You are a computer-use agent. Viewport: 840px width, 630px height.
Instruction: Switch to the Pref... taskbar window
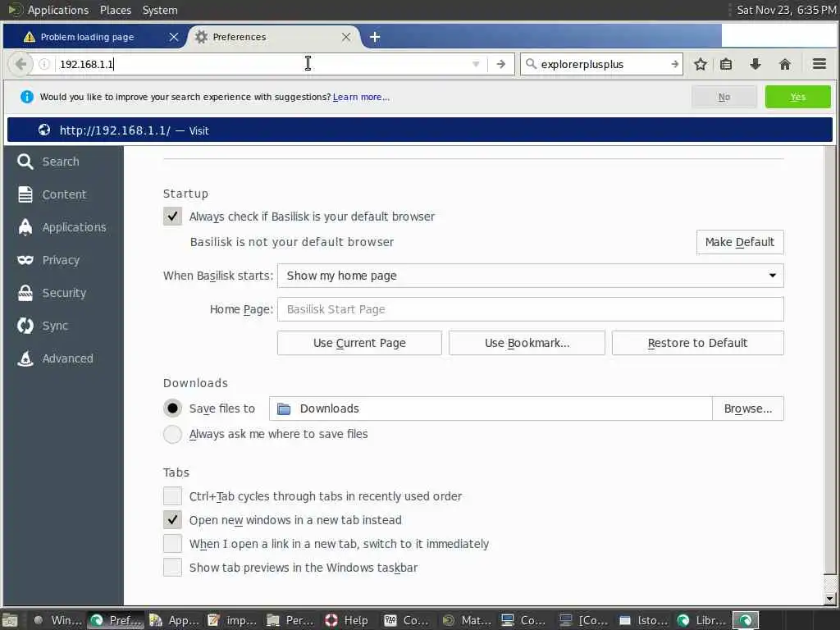click(116, 620)
